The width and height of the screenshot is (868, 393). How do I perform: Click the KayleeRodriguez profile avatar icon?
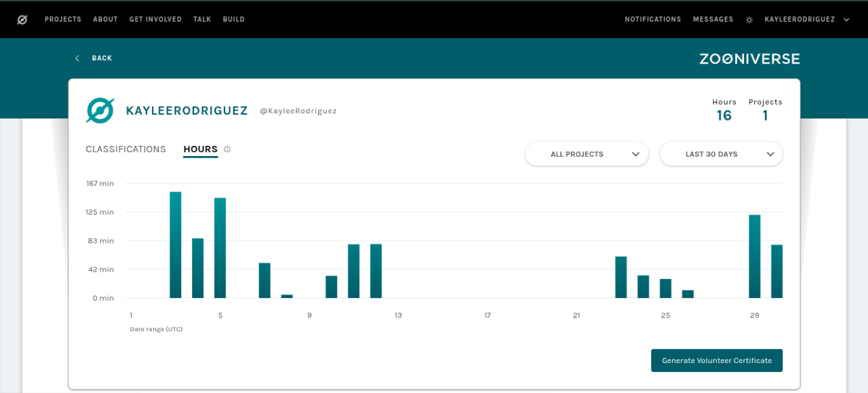[x=100, y=111]
